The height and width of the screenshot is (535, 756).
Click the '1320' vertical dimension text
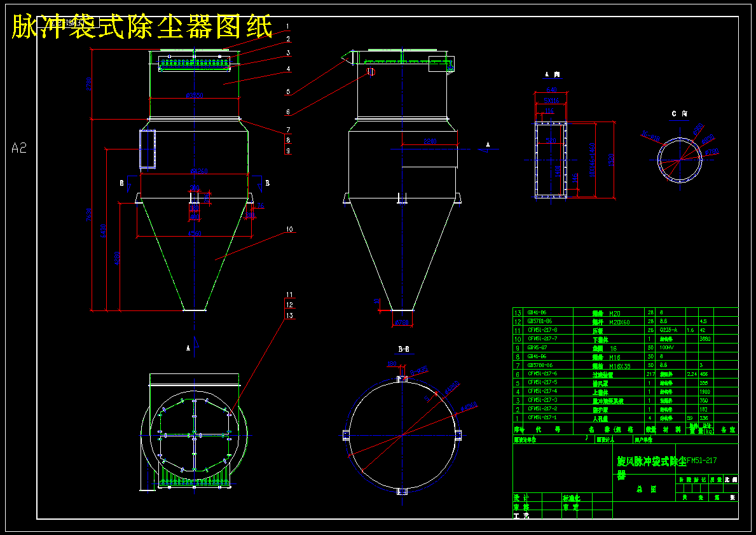click(611, 160)
